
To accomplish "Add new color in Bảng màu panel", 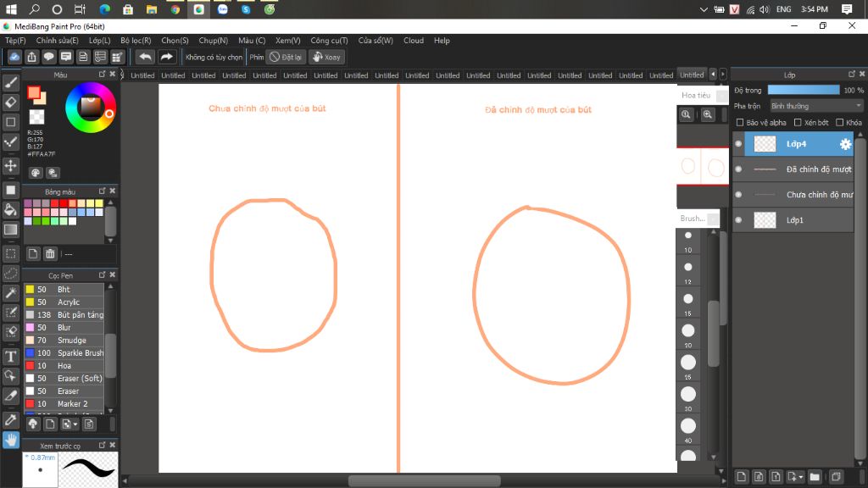I will pyautogui.click(x=33, y=254).
